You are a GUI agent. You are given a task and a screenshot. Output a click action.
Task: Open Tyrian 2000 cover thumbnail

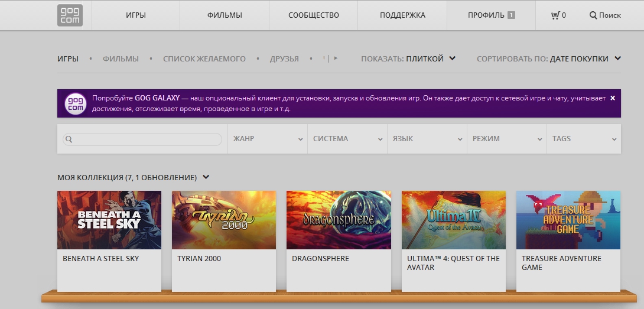tap(224, 220)
